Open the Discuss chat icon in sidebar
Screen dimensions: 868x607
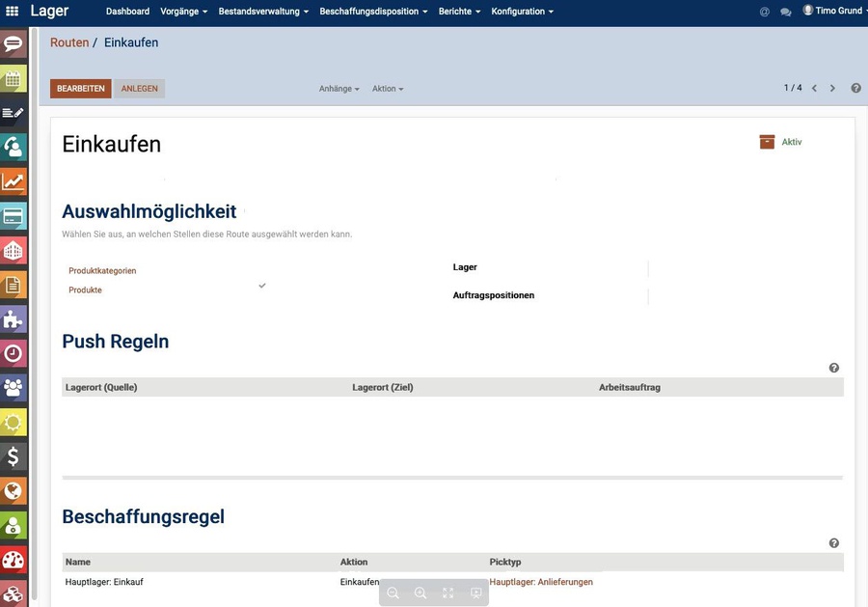tap(13, 43)
